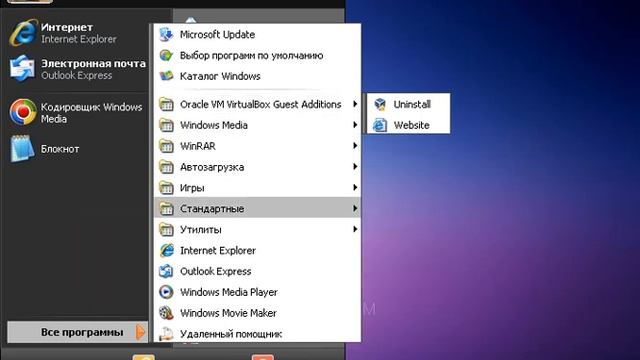Click the Утилиты label text

[201, 230]
